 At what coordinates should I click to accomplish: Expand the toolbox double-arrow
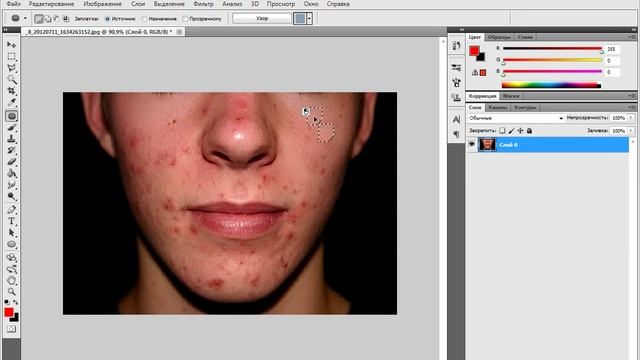(6, 30)
